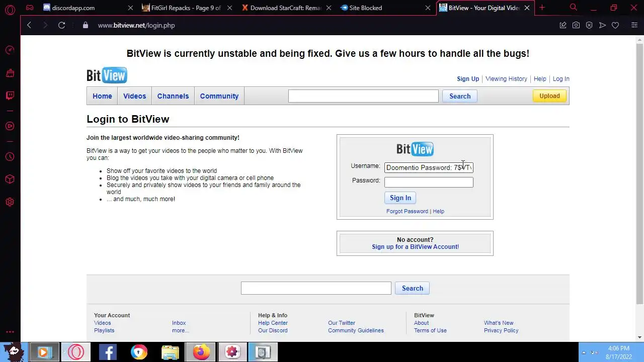The width and height of the screenshot is (644, 362).
Task: Bookmark page with the heart icon
Action: 615,25
